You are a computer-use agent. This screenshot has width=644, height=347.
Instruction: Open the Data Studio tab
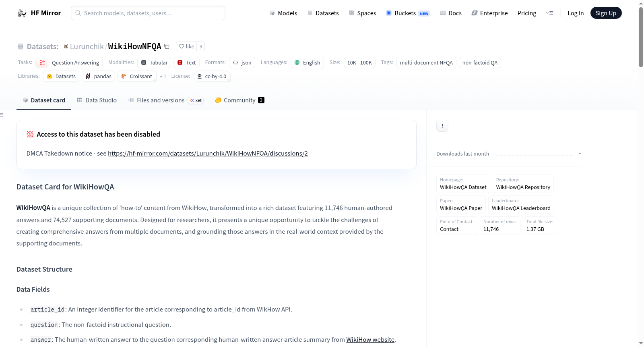(97, 100)
